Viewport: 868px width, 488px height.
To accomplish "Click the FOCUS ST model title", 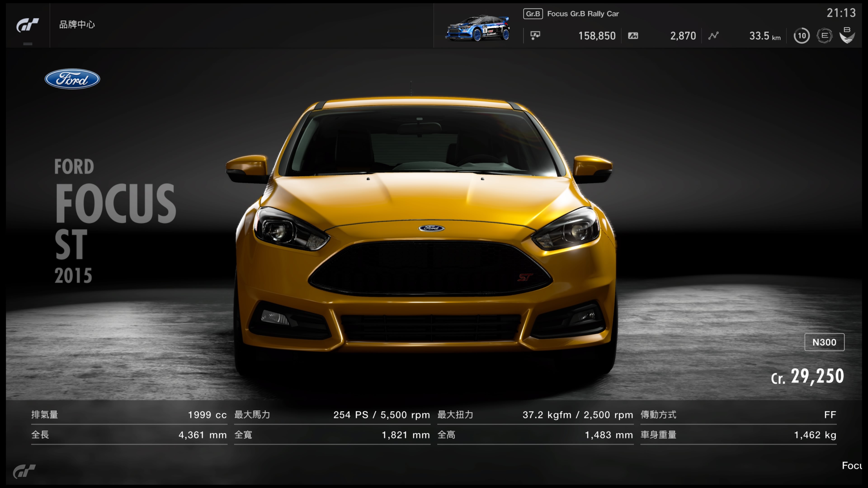I will pos(115,221).
